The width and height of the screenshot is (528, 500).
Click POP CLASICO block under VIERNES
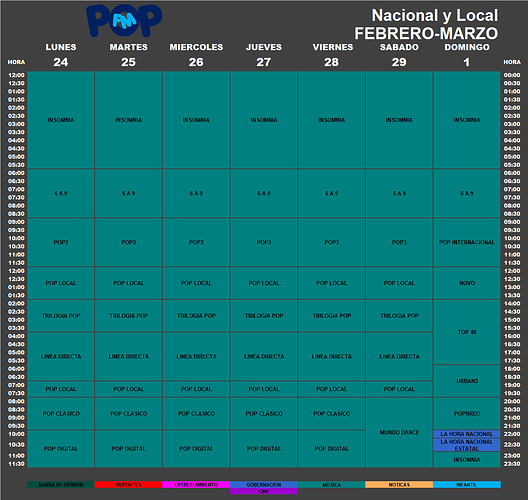332,413
